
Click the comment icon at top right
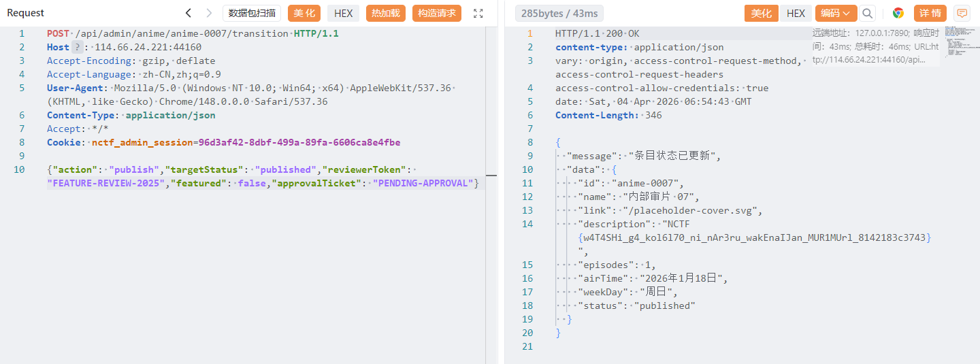click(962, 13)
